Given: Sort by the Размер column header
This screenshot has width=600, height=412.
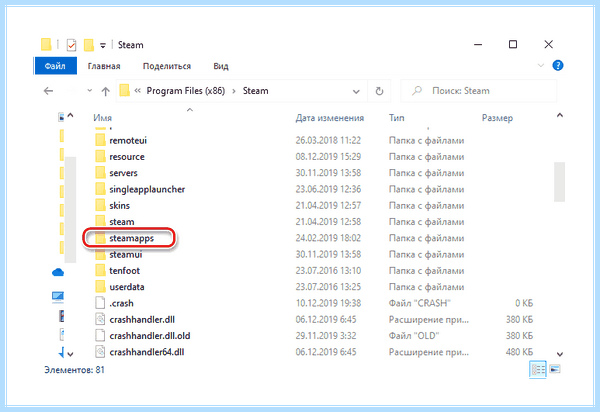Looking at the screenshot, I should click(x=497, y=118).
